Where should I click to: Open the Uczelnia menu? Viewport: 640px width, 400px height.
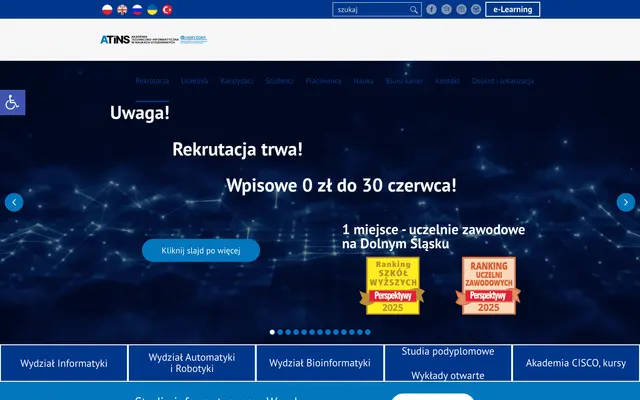pyautogui.click(x=195, y=81)
